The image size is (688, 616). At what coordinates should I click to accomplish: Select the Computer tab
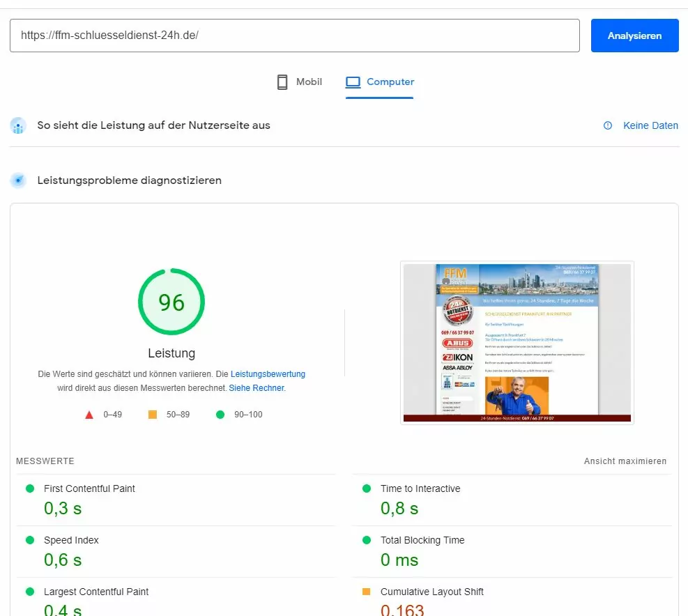click(380, 82)
